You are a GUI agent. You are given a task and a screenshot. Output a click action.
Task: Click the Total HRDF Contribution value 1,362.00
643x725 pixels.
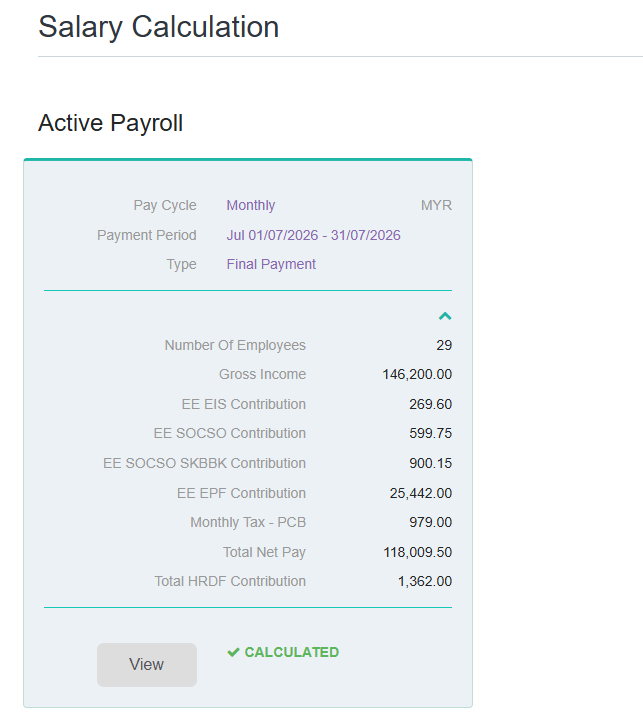pos(425,581)
